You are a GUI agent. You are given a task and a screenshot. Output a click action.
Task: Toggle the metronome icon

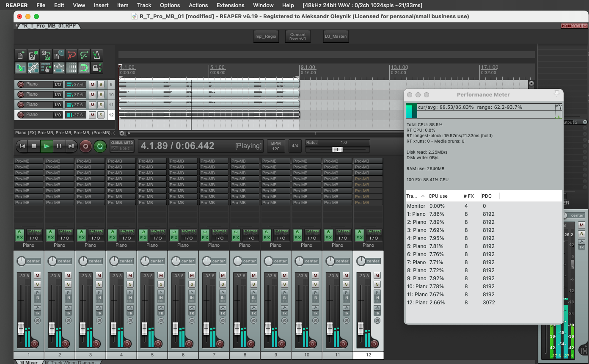[x=97, y=55]
